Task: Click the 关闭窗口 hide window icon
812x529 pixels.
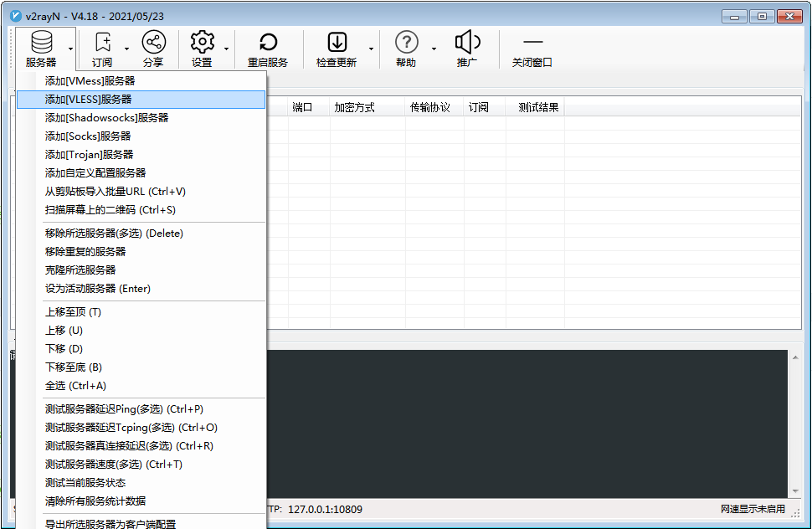Action: 533,42
